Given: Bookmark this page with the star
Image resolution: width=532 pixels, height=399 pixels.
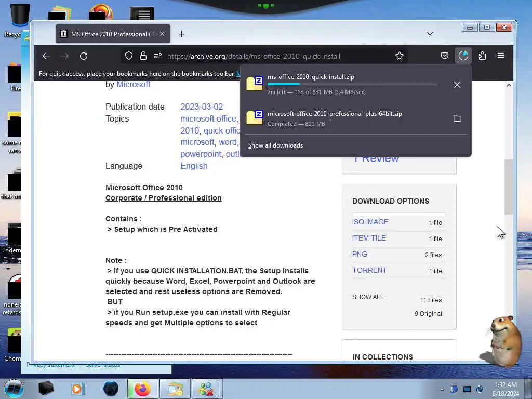Looking at the screenshot, I should click(400, 56).
